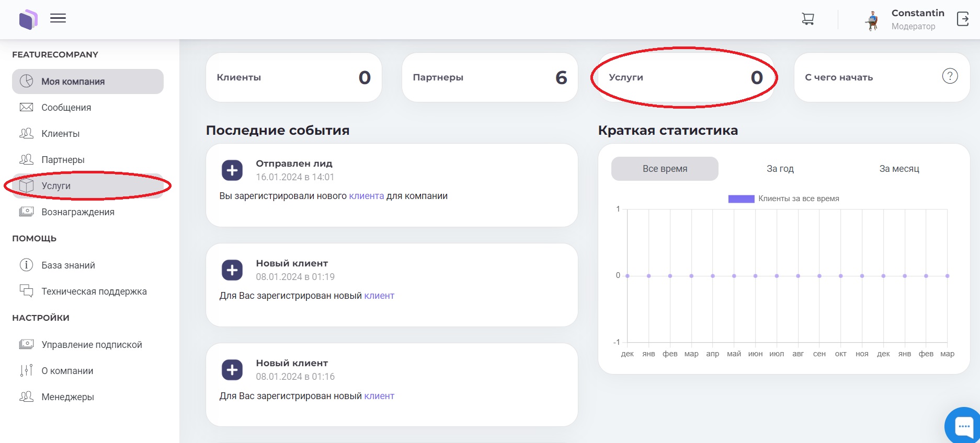Select the Все время period tab
Viewport: 980px width, 443px height.
pyautogui.click(x=665, y=169)
